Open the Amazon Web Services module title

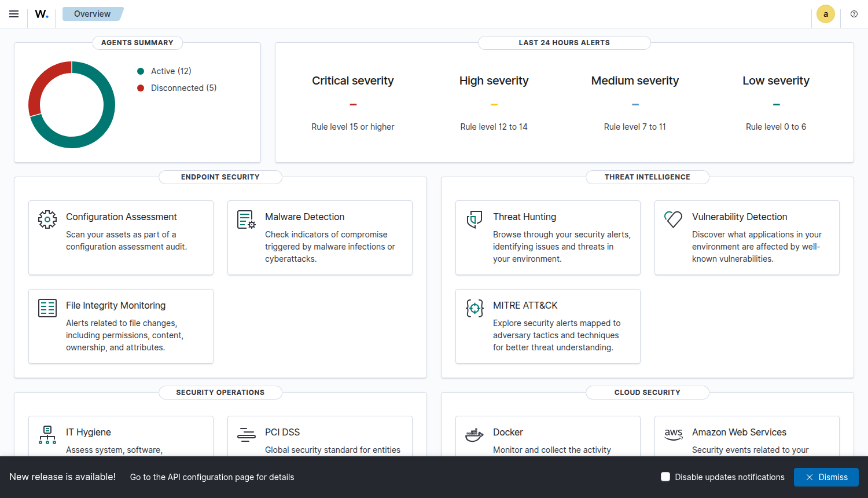pyautogui.click(x=740, y=432)
